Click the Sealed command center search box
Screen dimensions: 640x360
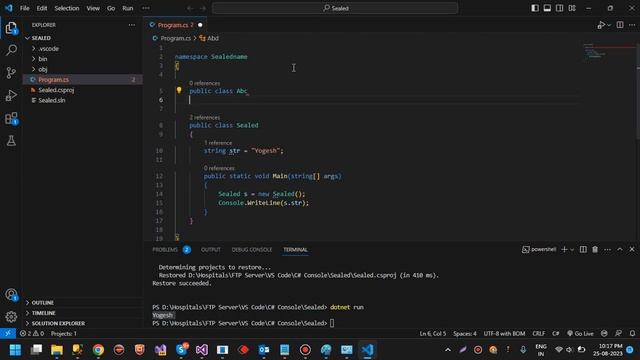[x=335, y=8]
